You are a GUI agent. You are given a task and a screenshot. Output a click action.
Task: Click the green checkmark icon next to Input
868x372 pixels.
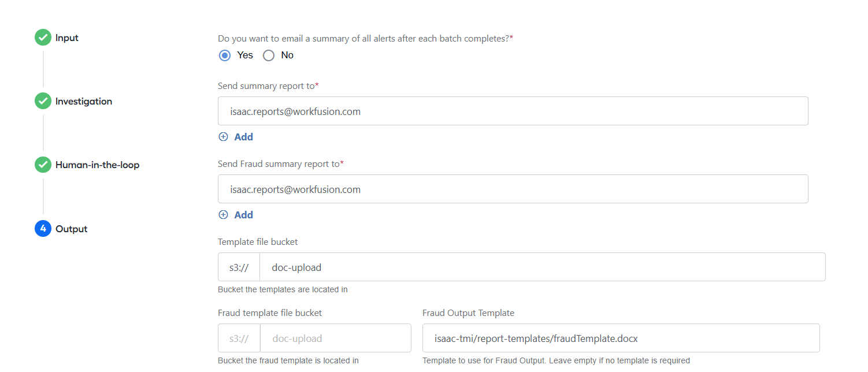pos(43,38)
